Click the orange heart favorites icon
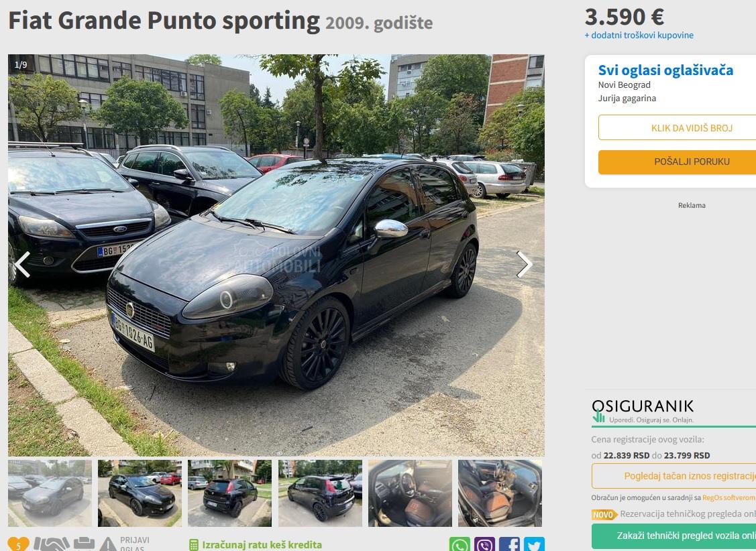The image size is (756, 551). (18, 544)
